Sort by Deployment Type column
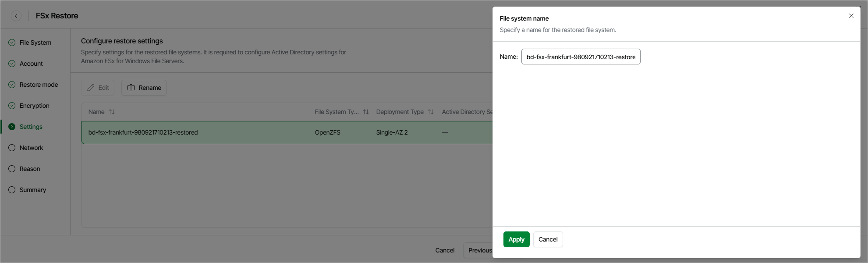 [431, 112]
